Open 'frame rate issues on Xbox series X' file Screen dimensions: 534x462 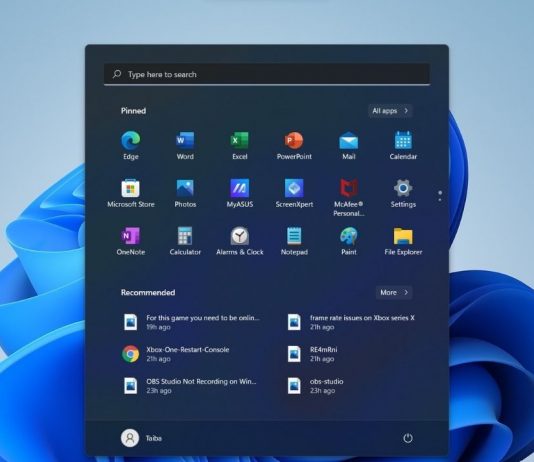[x=351, y=322]
